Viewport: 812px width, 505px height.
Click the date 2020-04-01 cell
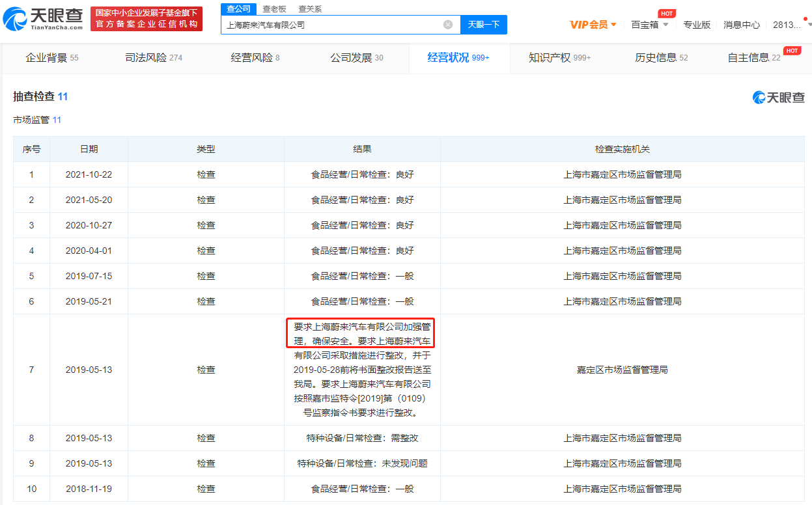tap(89, 251)
